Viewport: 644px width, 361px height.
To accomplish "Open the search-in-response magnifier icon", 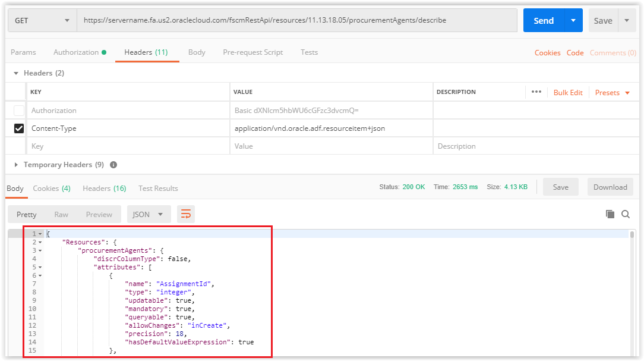I will tap(624, 214).
